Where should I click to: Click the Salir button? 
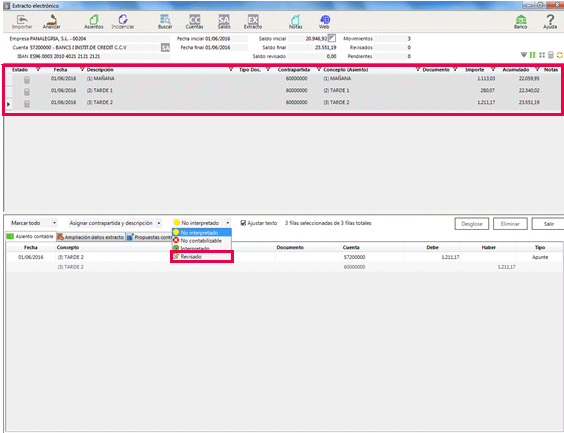tap(549, 224)
